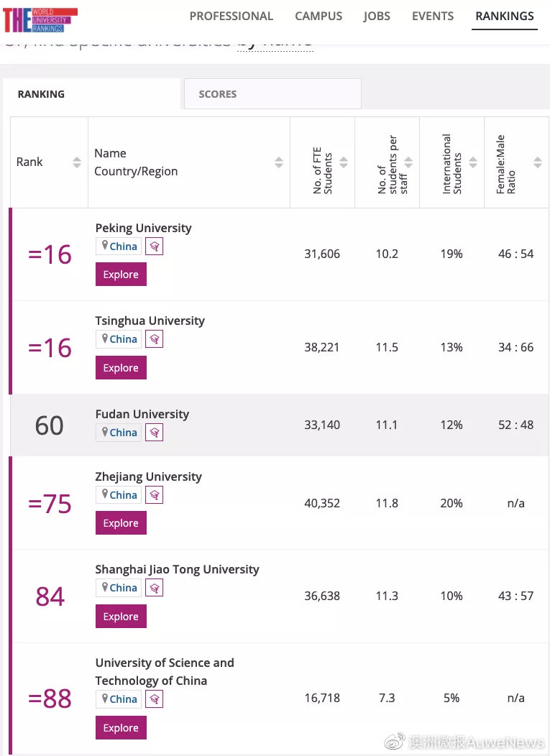Image resolution: width=550 pixels, height=756 pixels.
Task: Sort by Female:Male Ratio column
Action: (x=538, y=162)
